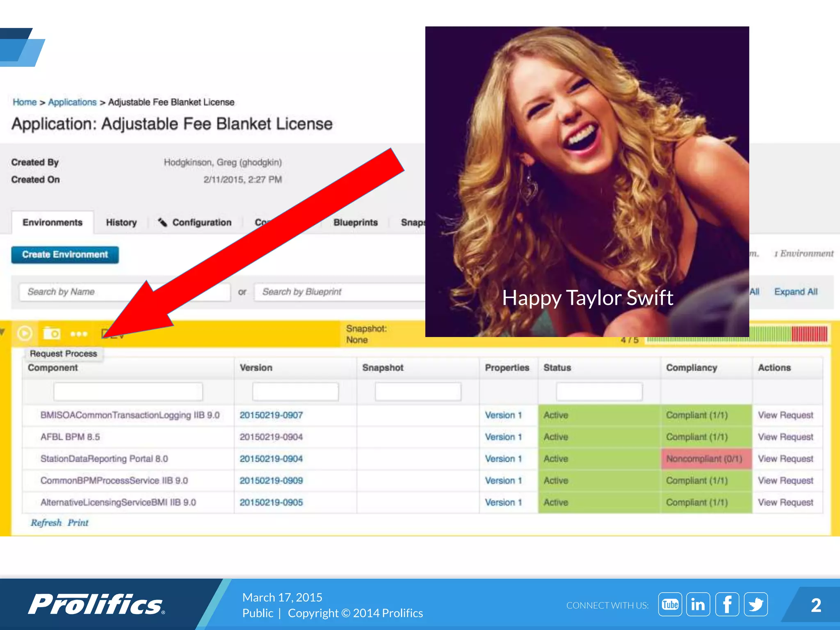The image size is (840, 630).
Task: Click the Expand All link
Action: [x=795, y=292]
